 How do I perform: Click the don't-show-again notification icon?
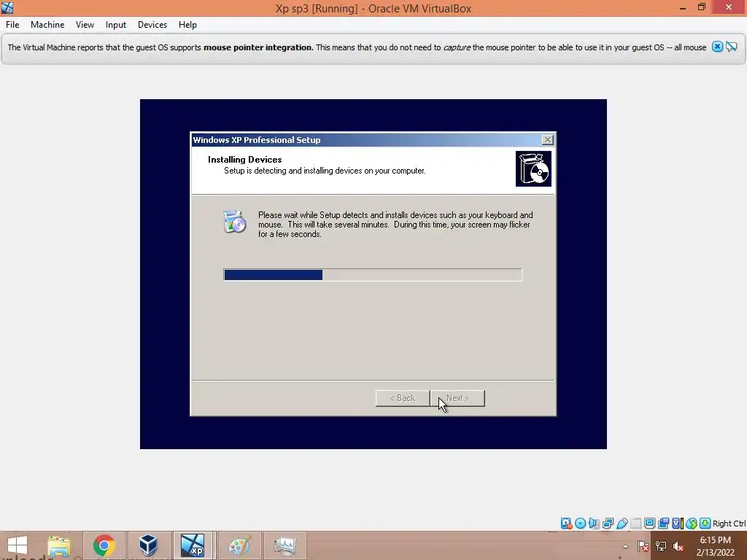pyautogui.click(x=731, y=47)
